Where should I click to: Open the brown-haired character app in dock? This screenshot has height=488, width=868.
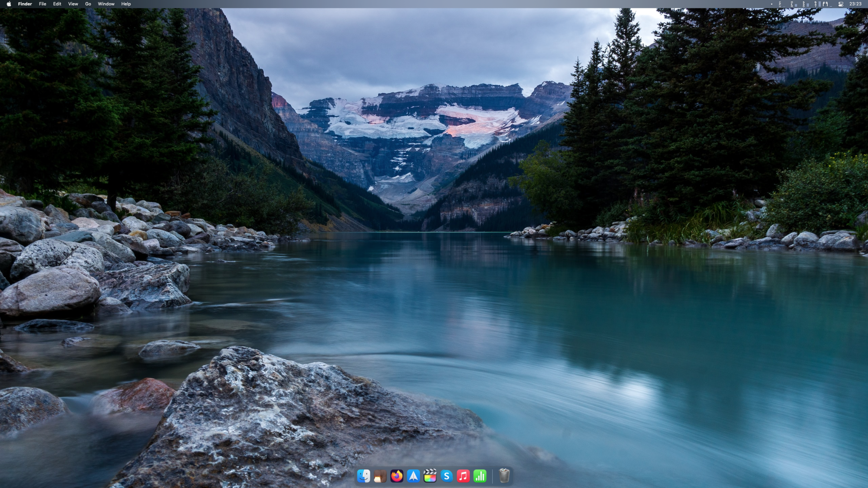pos(380,476)
